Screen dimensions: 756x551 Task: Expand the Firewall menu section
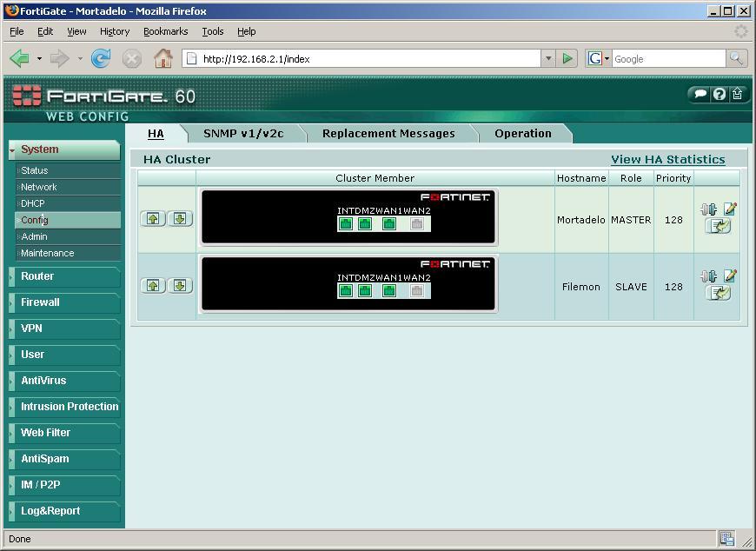click(64, 302)
